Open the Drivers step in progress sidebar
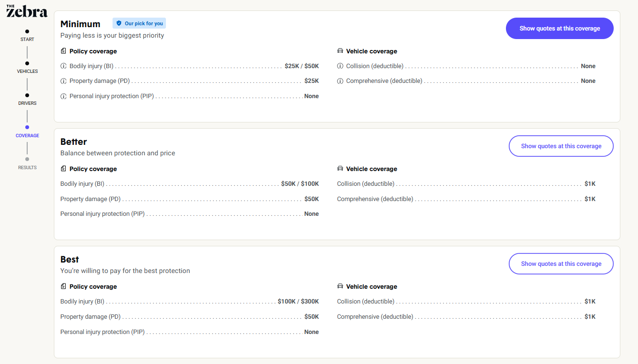The image size is (638, 364). coord(27,103)
